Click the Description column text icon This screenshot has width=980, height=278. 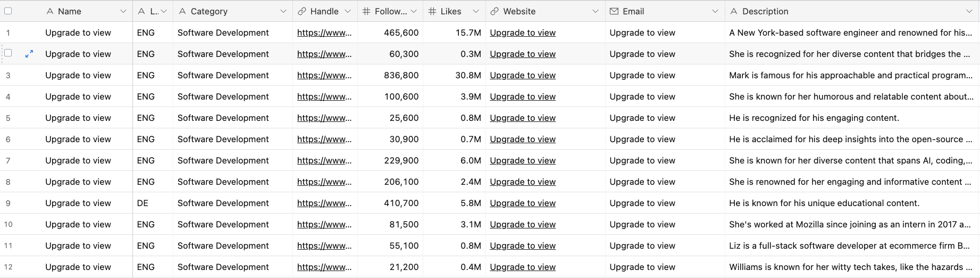734,11
